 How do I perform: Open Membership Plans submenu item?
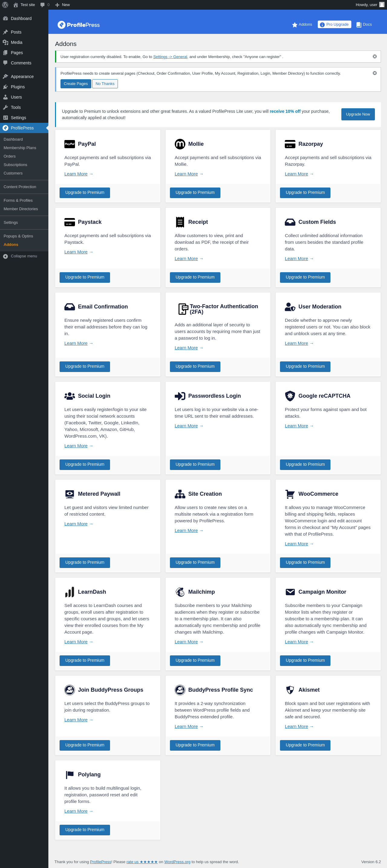(20, 148)
